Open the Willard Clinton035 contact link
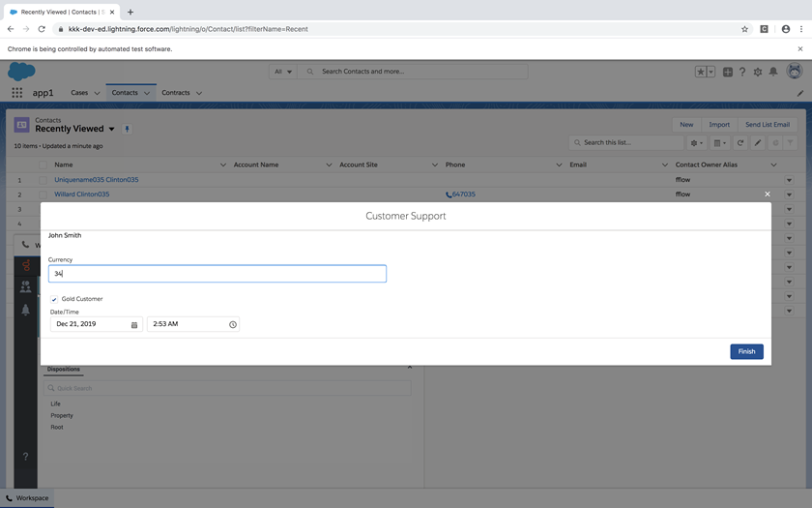 point(81,194)
